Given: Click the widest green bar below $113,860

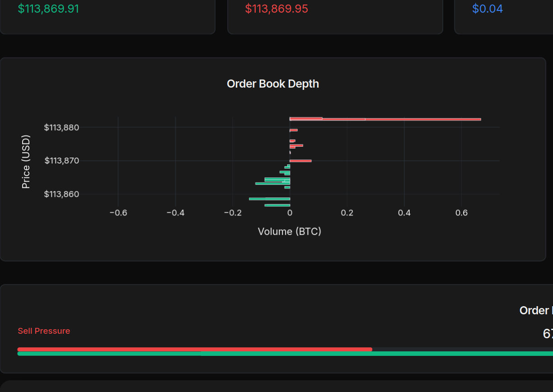Looking at the screenshot, I should click(x=269, y=199).
